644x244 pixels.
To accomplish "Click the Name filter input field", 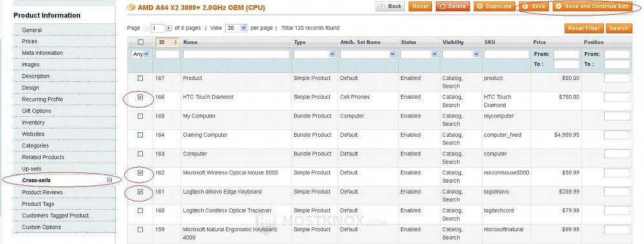I will (236, 54).
